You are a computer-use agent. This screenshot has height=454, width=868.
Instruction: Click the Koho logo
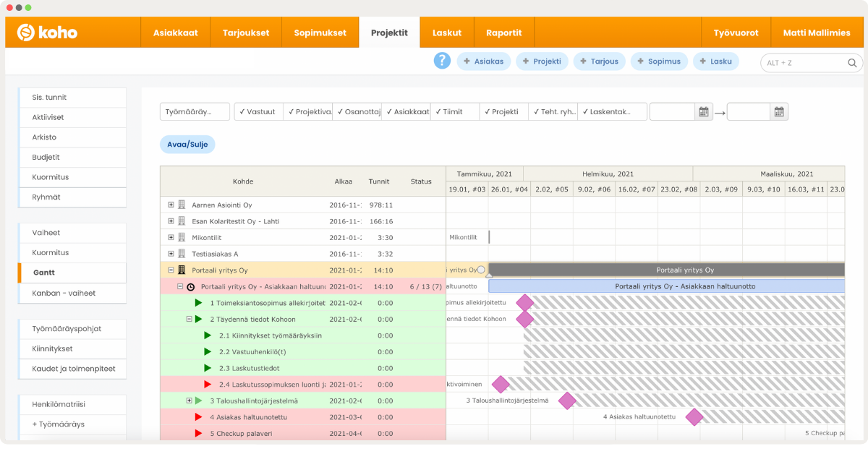48,33
